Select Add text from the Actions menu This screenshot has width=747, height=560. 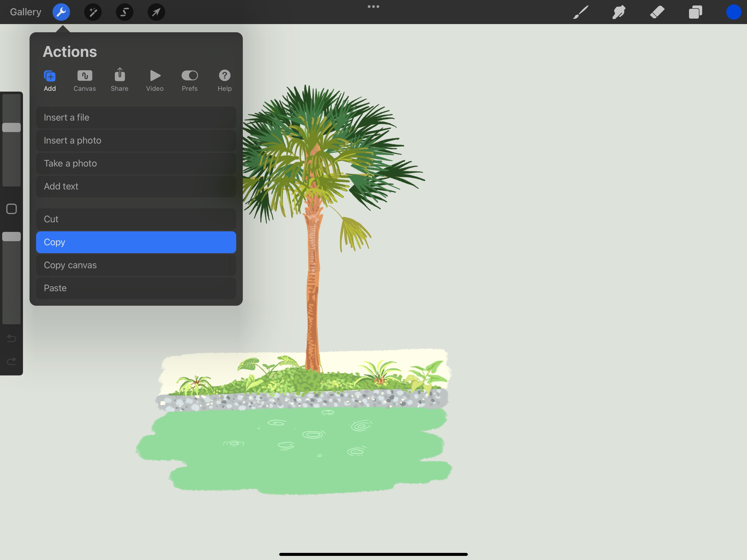[136, 186]
